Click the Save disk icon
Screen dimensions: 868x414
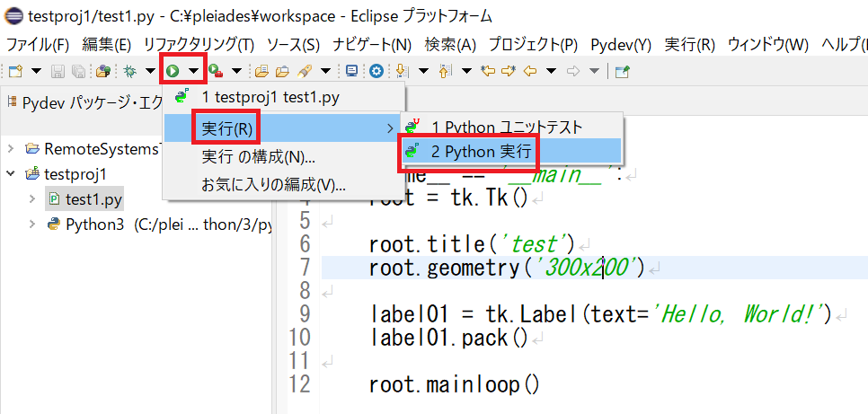pos(58,71)
